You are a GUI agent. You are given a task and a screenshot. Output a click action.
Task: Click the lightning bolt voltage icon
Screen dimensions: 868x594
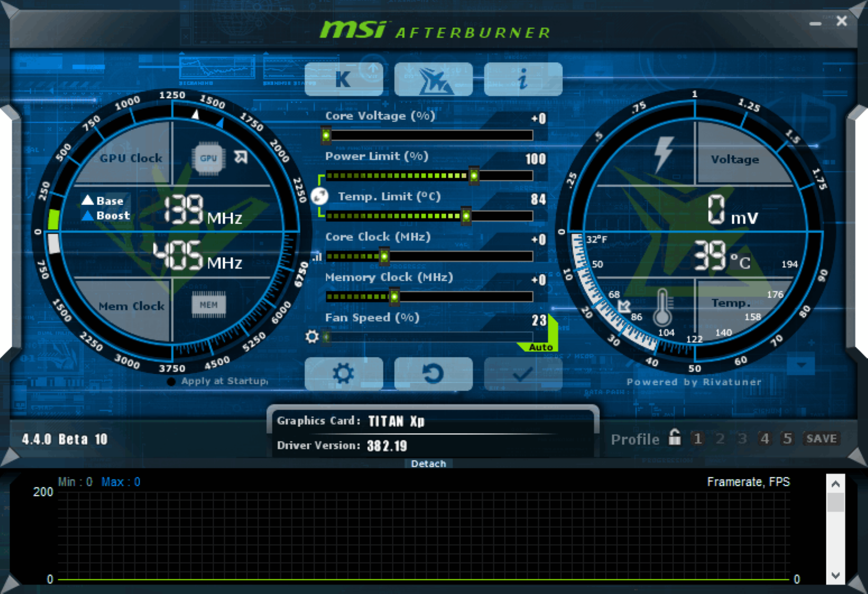click(x=663, y=155)
